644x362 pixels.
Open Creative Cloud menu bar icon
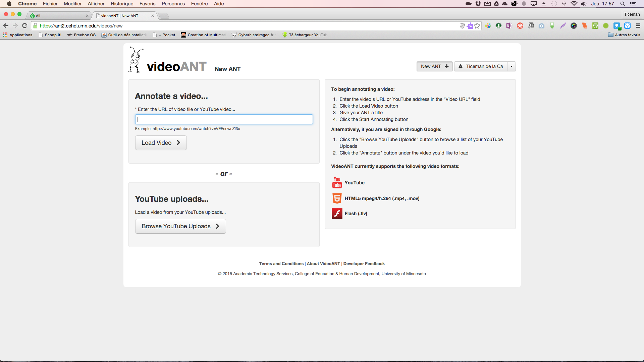tap(514, 4)
